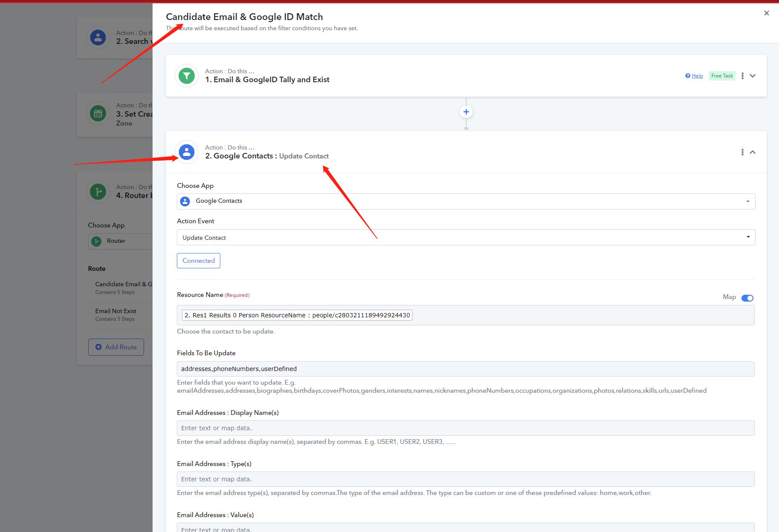Screen dimensions: 779x532
Task: Expand the Email & GoogleID Tally step
Action: tap(753, 76)
